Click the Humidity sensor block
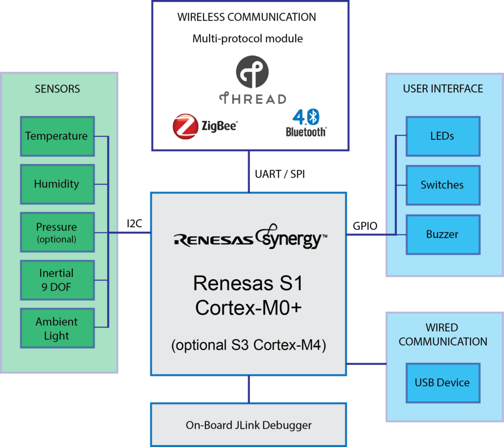This screenshot has width=504, height=447. [x=57, y=184]
